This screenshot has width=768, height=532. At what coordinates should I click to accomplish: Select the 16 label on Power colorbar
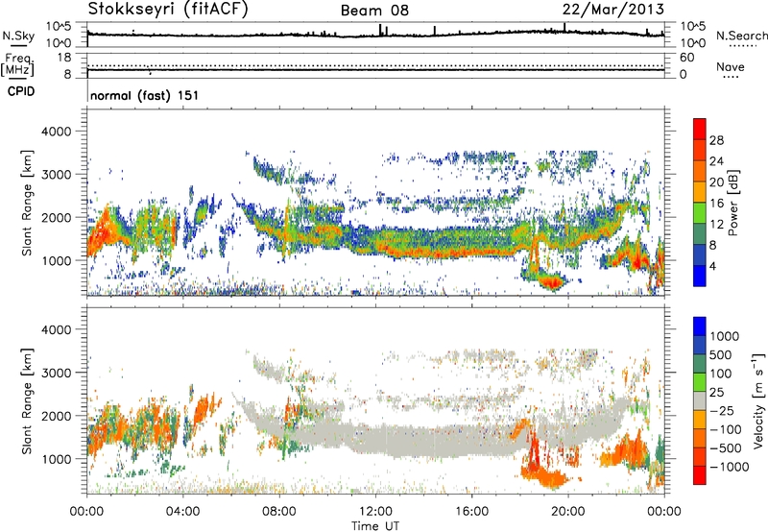tap(716, 204)
